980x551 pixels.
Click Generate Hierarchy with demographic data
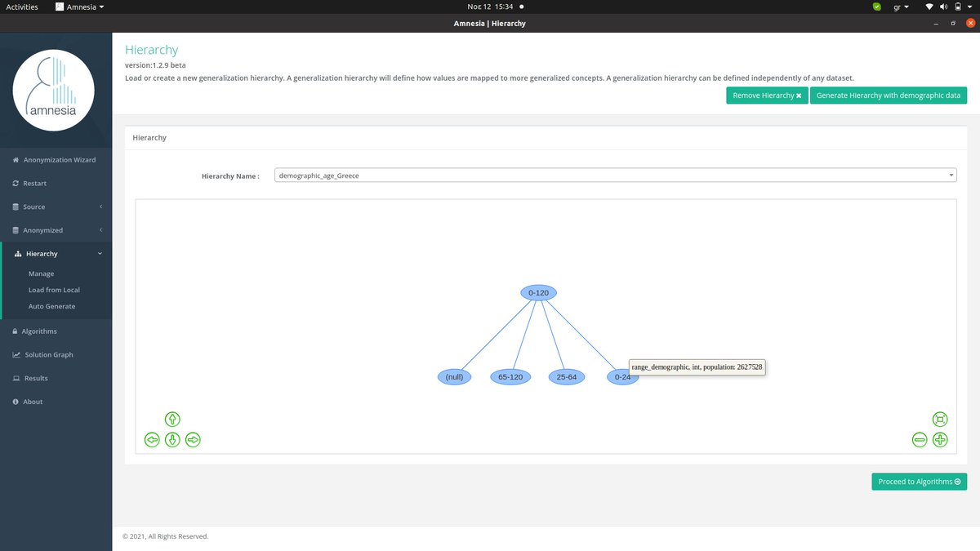point(889,96)
